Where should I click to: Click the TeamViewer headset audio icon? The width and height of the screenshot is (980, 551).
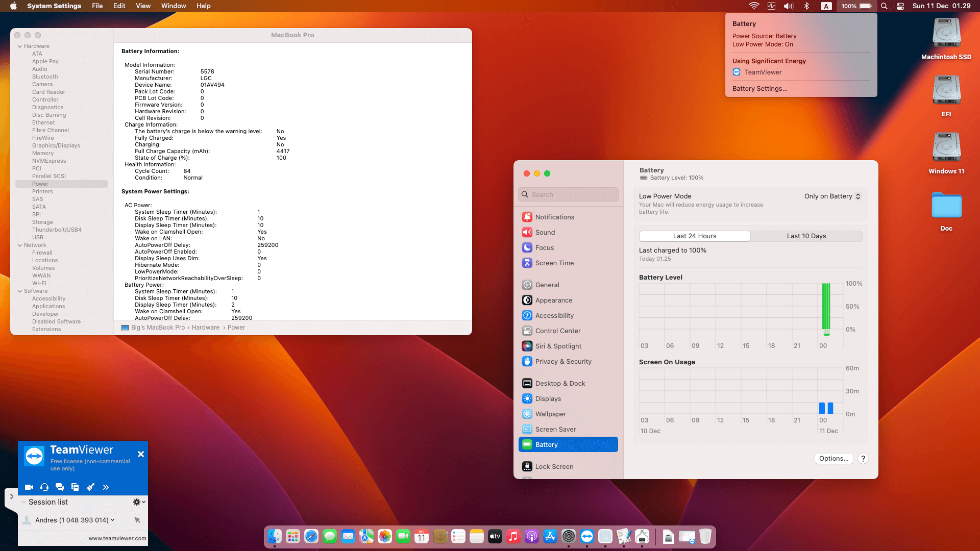tap(44, 487)
